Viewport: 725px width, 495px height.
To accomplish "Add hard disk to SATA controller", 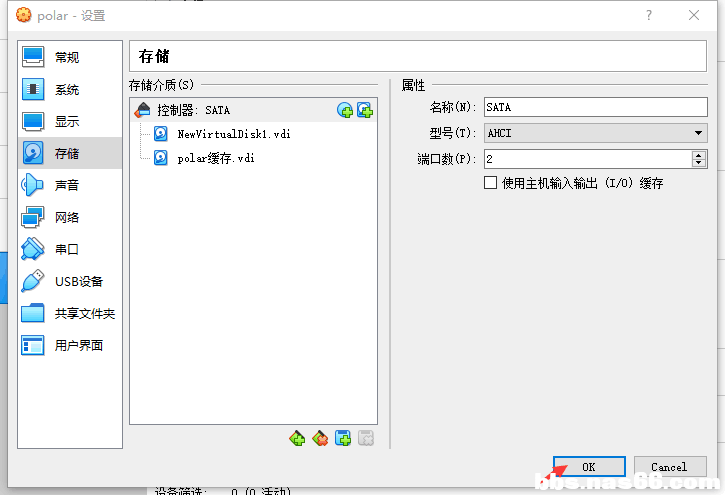I will click(x=365, y=110).
